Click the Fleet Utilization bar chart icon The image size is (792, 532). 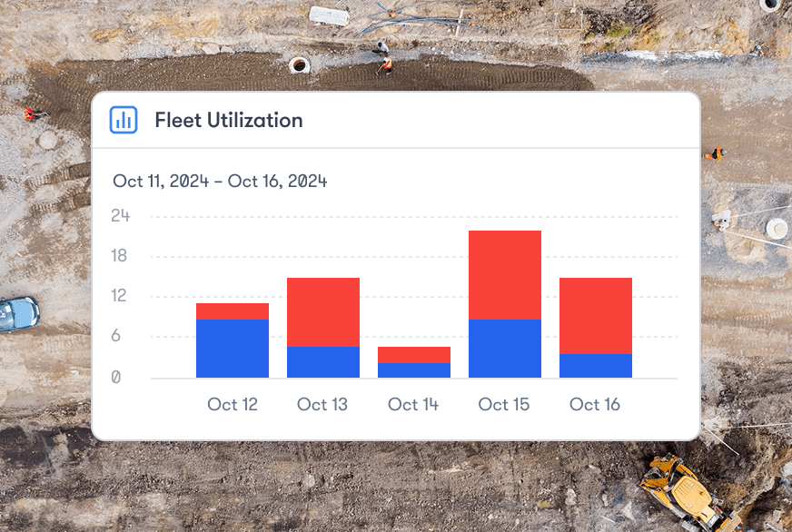pyautogui.click(x=124, y=120)
